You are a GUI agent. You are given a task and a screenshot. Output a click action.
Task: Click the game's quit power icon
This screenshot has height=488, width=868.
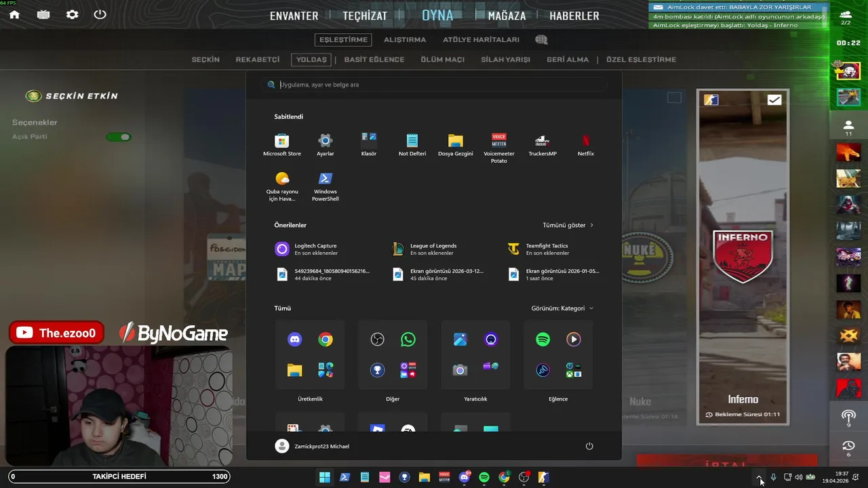(x=100, y=14)
